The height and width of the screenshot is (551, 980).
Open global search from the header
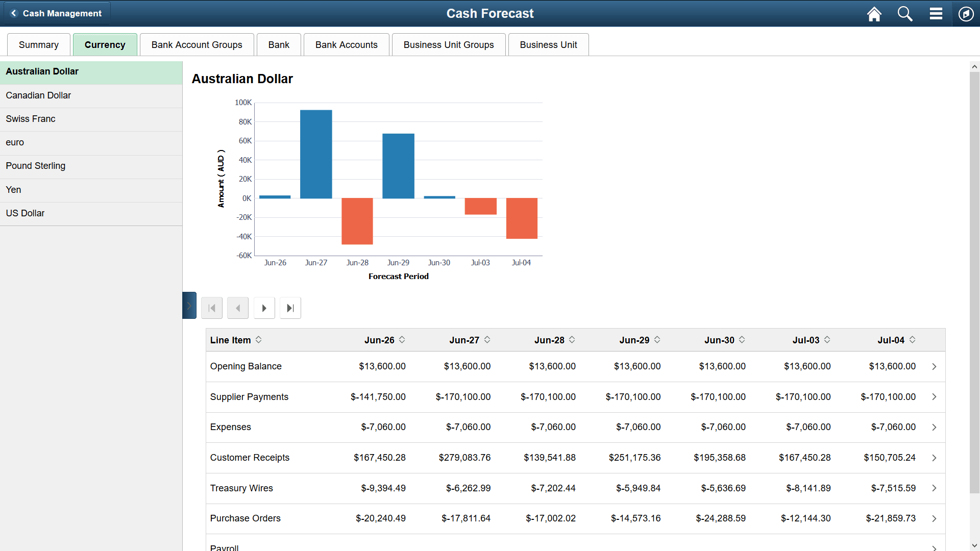[x=904, y=14]
